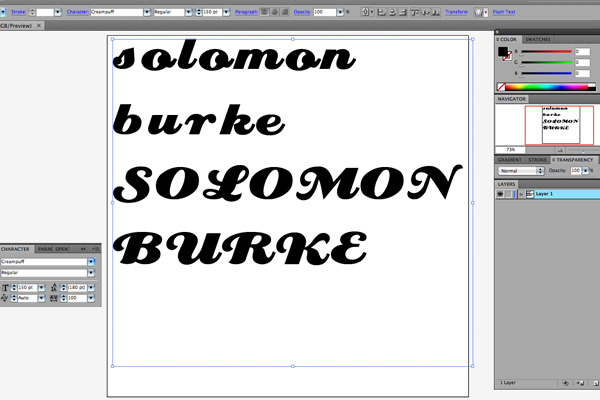The image size is (600, 400).
Task: Switch to the Stroke panel tab
Action: (x=537, y=160)
